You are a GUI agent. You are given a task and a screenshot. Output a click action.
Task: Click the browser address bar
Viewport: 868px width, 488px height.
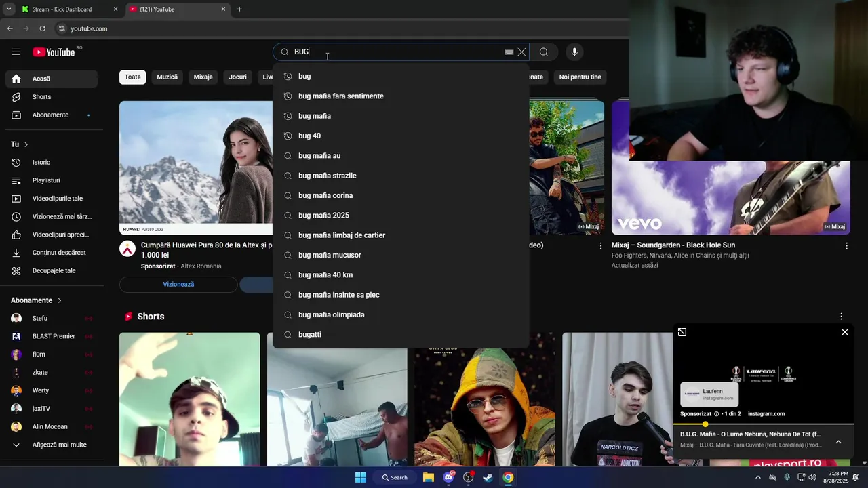[x=339, y=28]
